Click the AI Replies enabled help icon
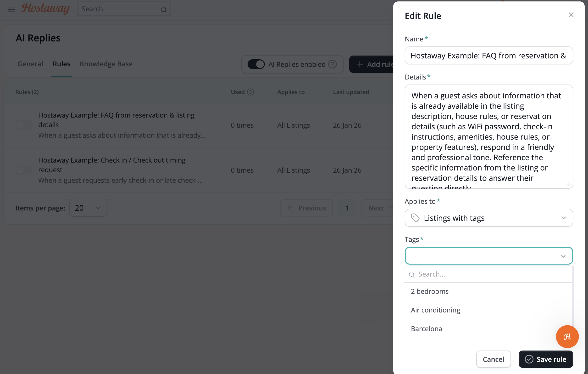This screenshot has height=374, width=588. pos(332,64)
